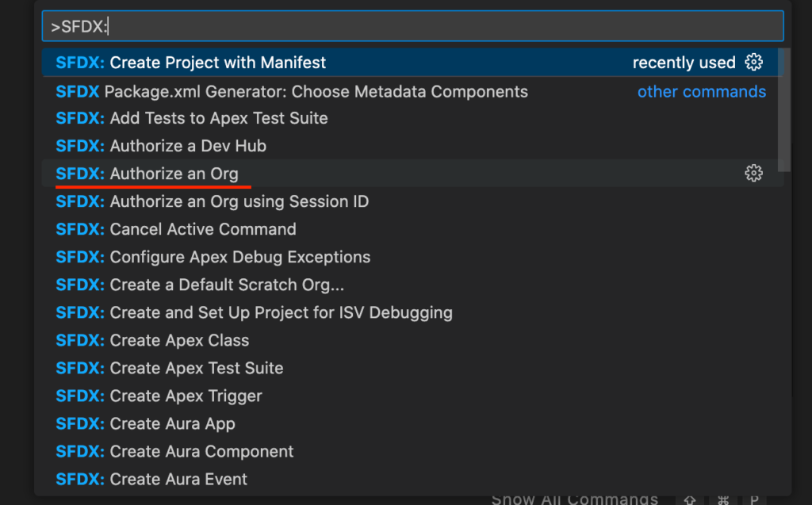Select Create and Set Up Project for ISV Debugging

pyautogui.click(x=254, y=312)
